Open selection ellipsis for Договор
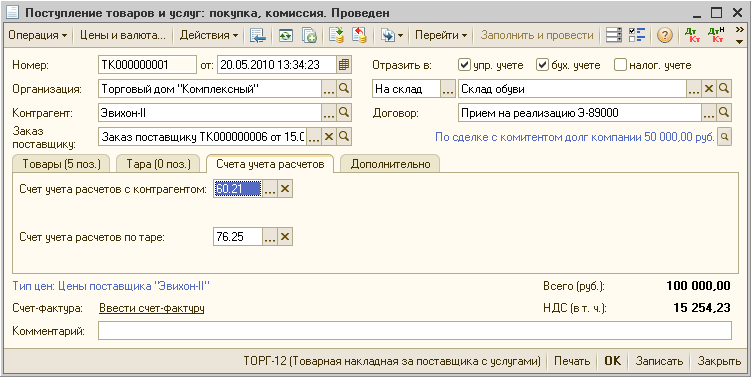The image size is (751, 377). pyautogui.click(x=709, y=113)
